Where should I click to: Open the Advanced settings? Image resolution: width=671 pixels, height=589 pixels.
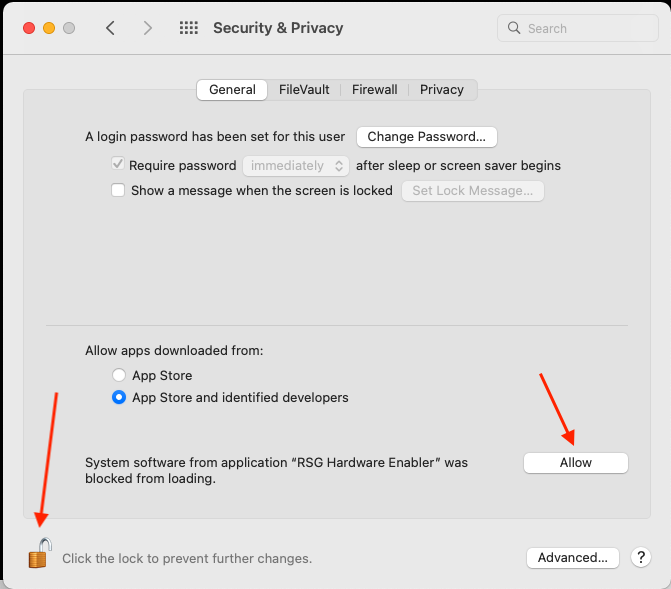click(x=573, y=558)
